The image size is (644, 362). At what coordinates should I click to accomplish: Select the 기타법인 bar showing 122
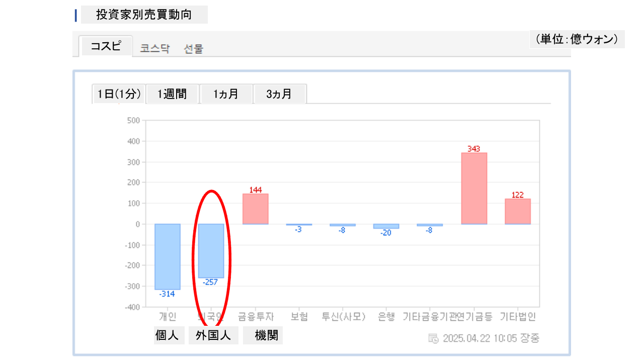(x=518, y=211)
